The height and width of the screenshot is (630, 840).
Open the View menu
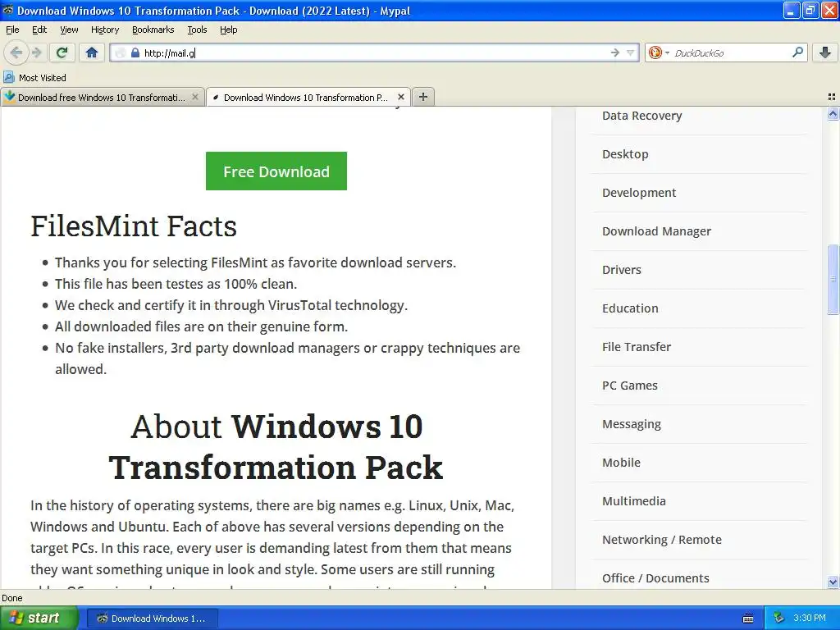coord(69,30)
